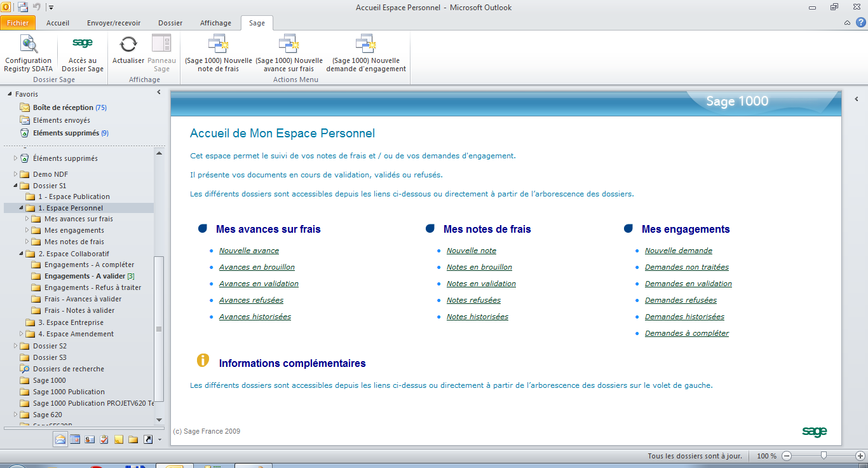Open bold Eléments supprimés (9) in Favoris
Image resolution: width=868 pixels, height=468 pixels.
pos(71,133)
